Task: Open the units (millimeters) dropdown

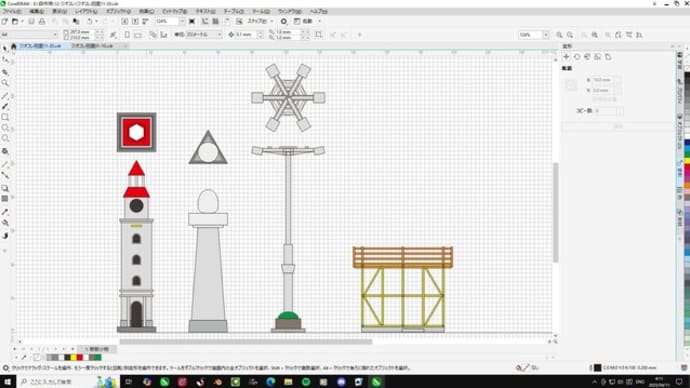Action: [x=198, y=34]
